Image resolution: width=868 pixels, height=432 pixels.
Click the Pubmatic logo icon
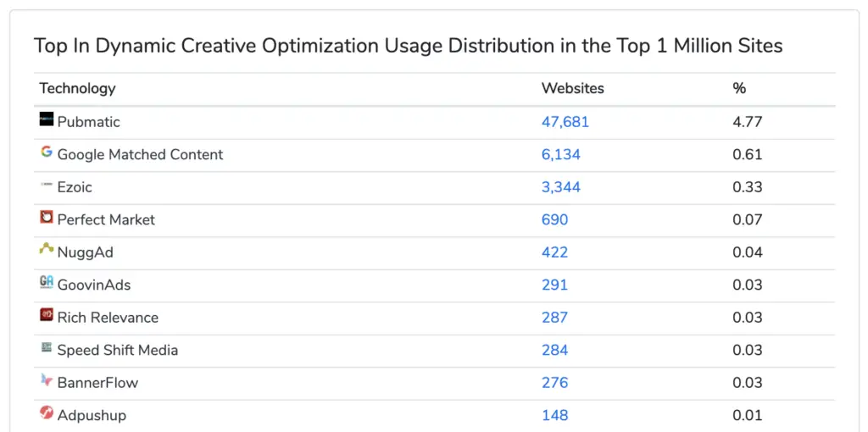47,119
